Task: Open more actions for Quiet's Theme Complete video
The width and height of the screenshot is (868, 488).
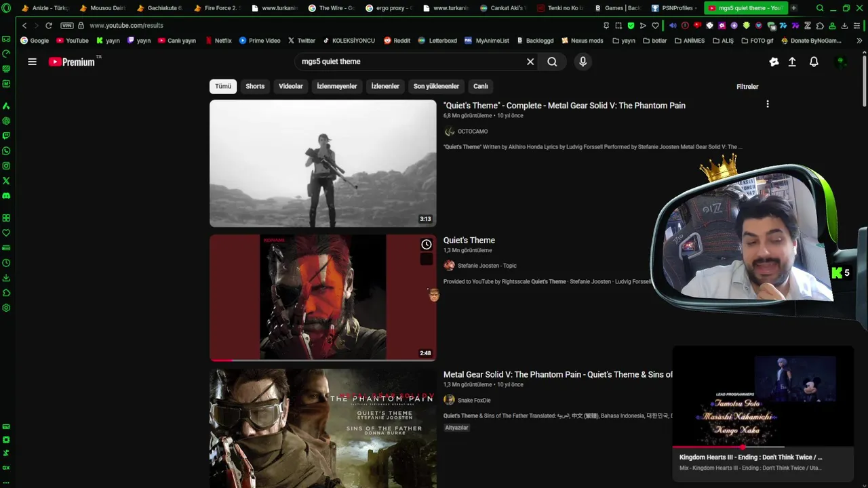Action: pos(768,104)
